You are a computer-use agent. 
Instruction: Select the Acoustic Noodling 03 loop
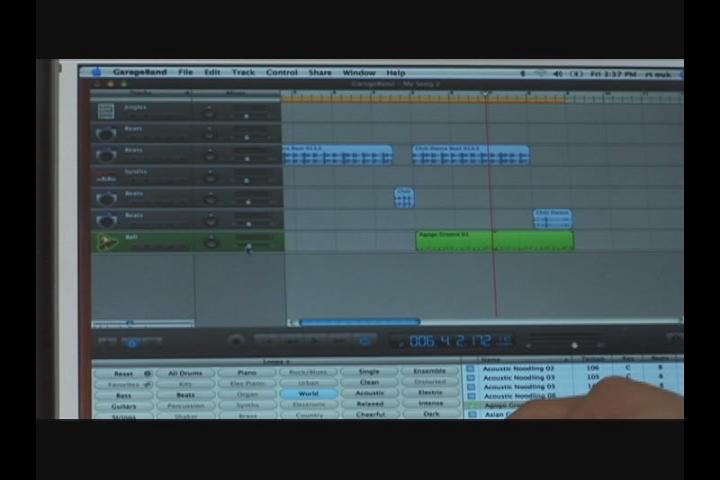point(519,378)
